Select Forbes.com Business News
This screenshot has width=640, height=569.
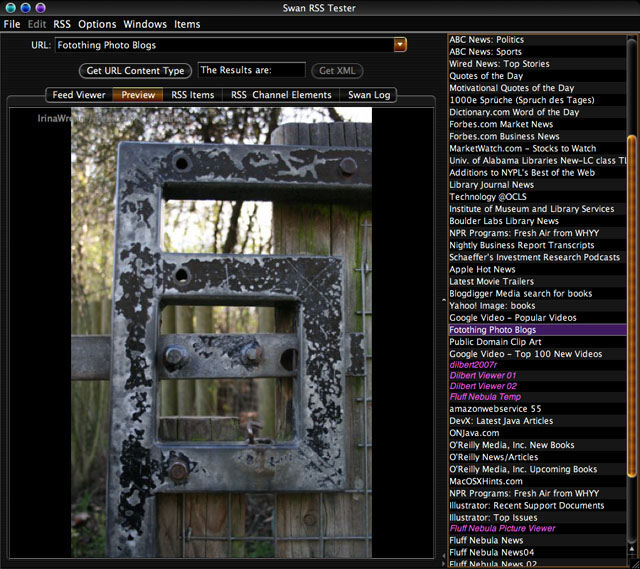(537, 136)
